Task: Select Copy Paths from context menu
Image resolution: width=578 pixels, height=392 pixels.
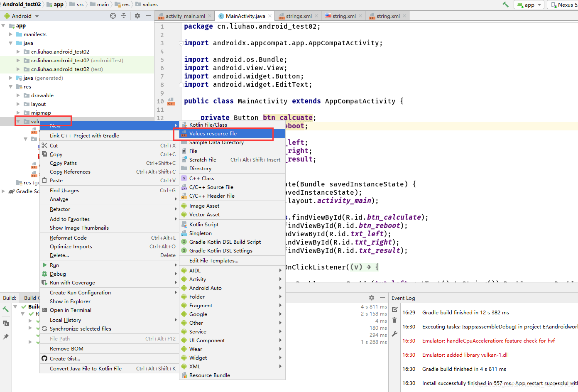Action: 109,163
